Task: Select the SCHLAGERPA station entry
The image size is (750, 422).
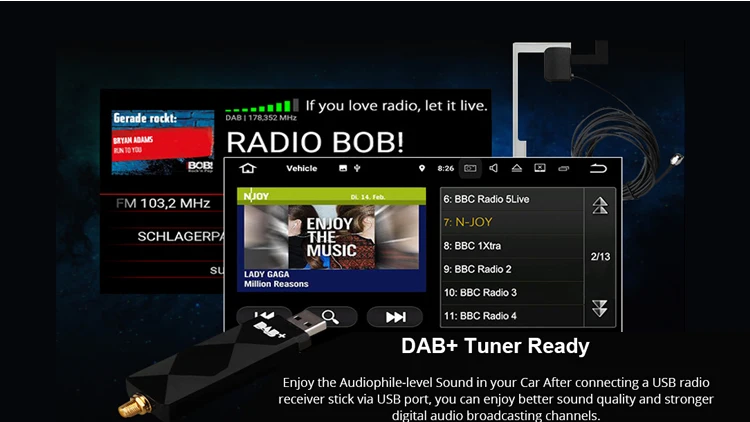Action: tap(180, 236)
